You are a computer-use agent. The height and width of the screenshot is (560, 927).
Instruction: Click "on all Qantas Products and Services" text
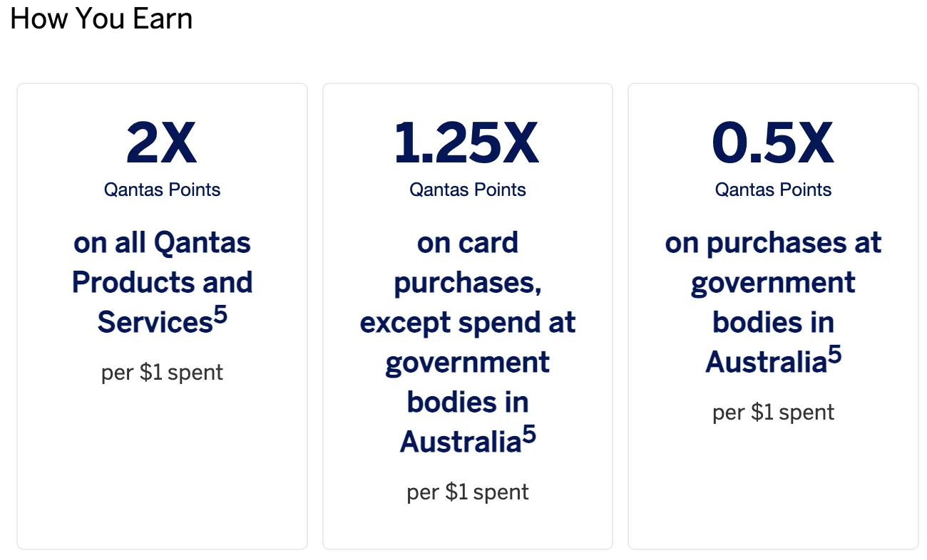point(162,283)
